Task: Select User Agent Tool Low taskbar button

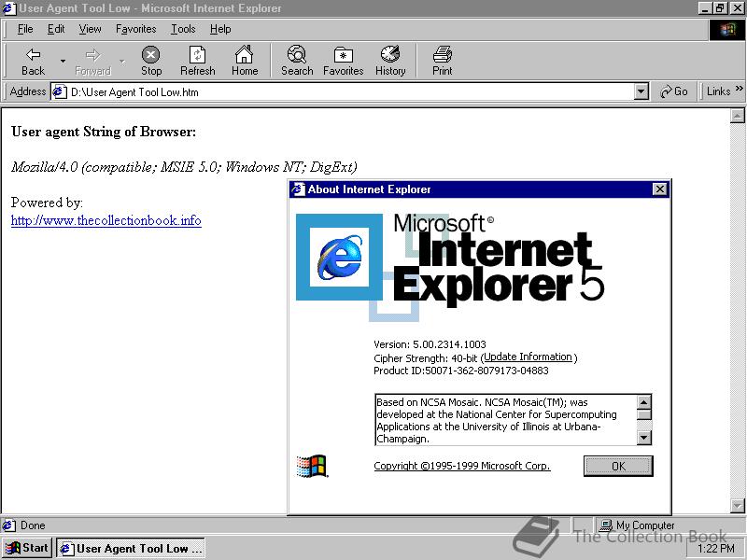Action: click(x=130, y=549)
